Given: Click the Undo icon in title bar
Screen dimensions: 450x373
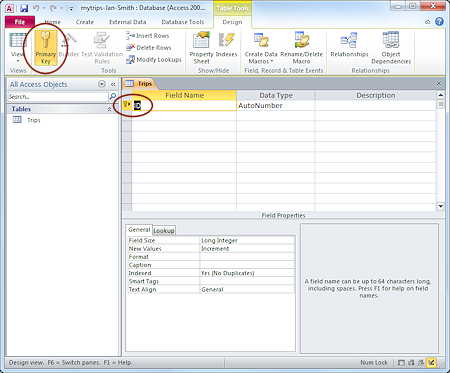Looking at the screenshot, I should coord(36,8).
